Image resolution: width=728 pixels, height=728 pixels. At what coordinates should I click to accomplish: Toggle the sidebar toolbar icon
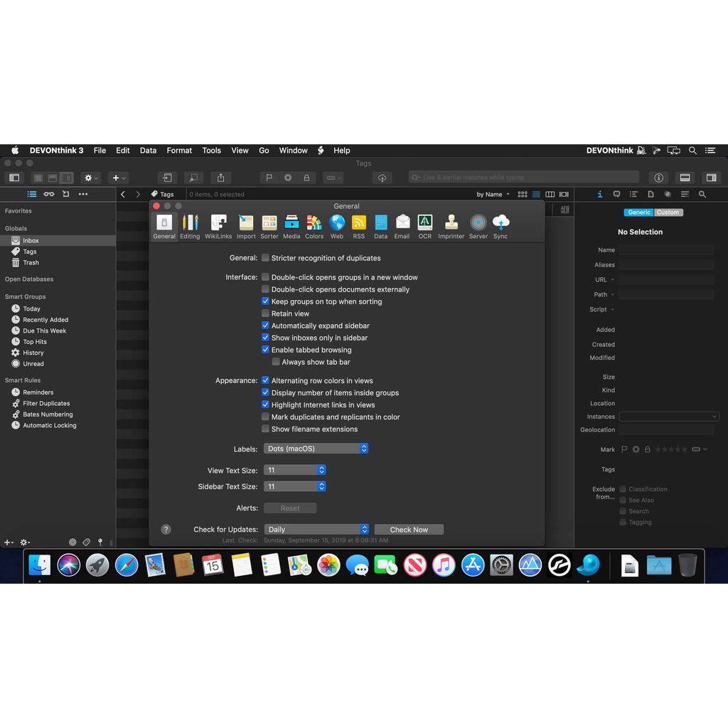[x=14, y=177]
